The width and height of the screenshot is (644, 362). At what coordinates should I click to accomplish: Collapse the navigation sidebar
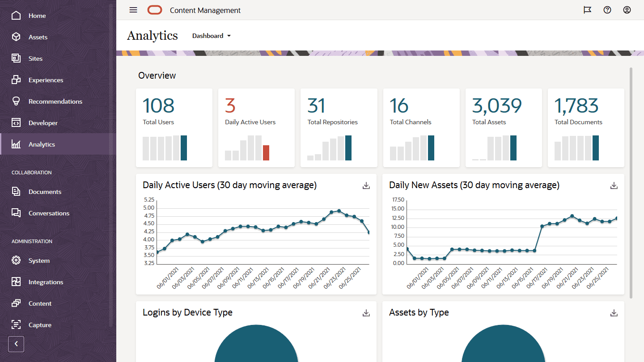coord(16,344)
